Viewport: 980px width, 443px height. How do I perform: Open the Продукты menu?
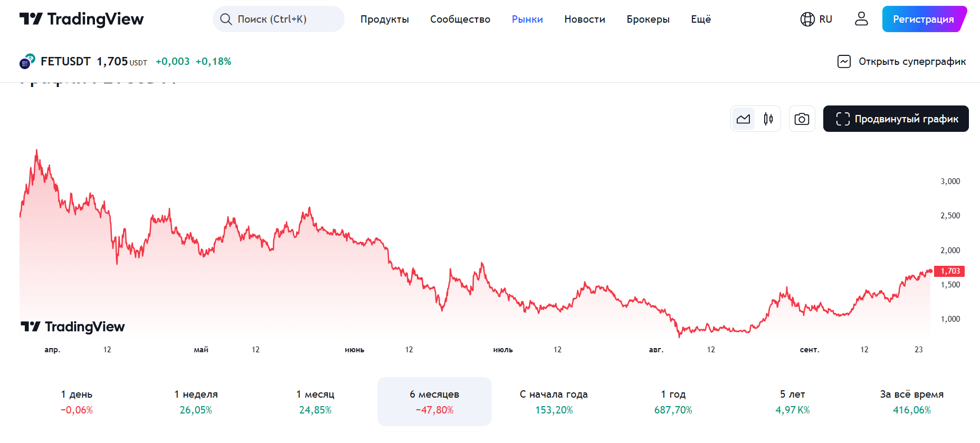(x=385, y=20)
